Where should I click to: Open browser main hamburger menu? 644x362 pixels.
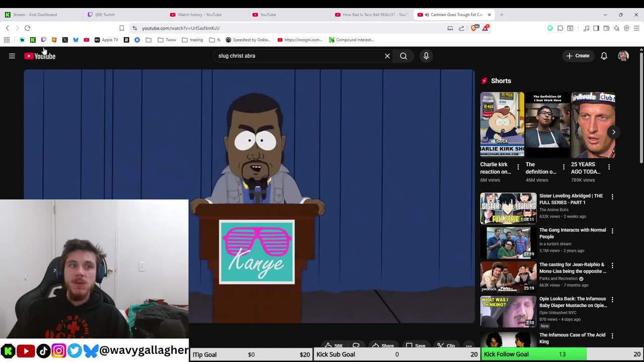pyautogui.click(x=636, y=28)
